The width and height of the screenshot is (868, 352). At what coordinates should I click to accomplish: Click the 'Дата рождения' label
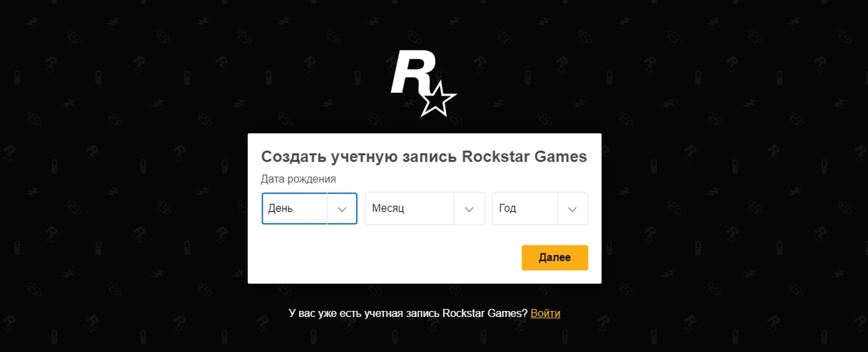(x=298, y=179)
